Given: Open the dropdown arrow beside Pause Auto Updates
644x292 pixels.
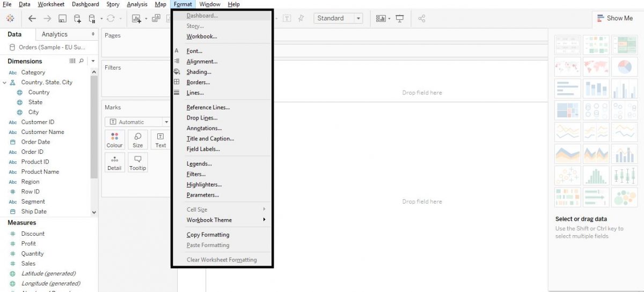Looking at the screenshot, I should pos(101,19).
